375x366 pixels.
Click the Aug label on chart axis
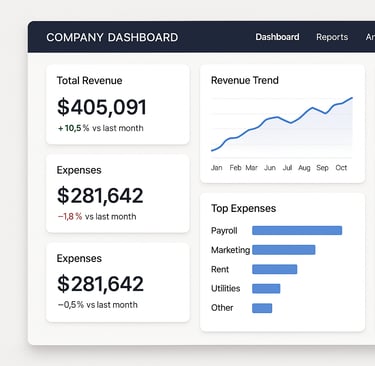point(304,168)
